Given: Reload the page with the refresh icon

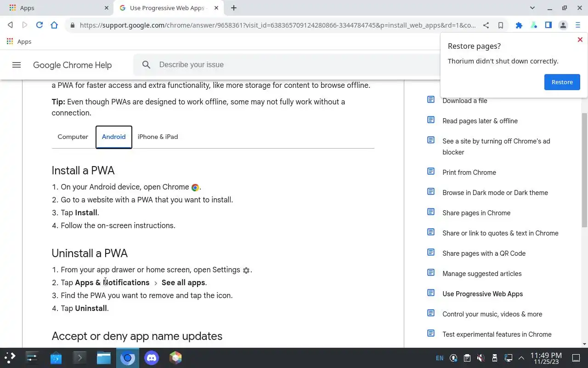Looking at the screenshot, I should 40,25.
